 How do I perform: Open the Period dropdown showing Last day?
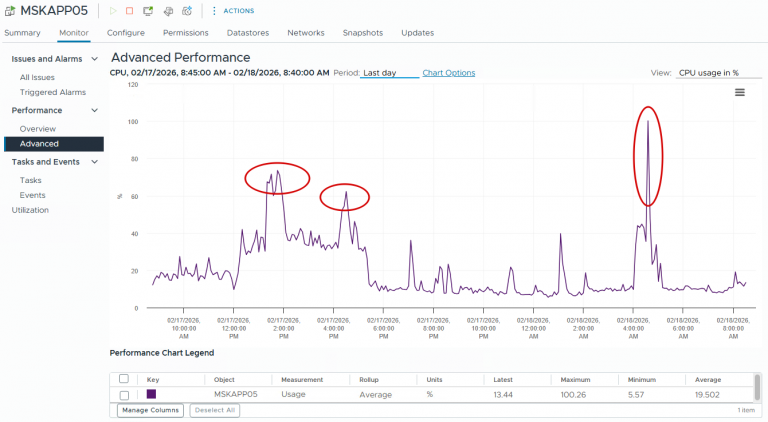pos(389,72)
